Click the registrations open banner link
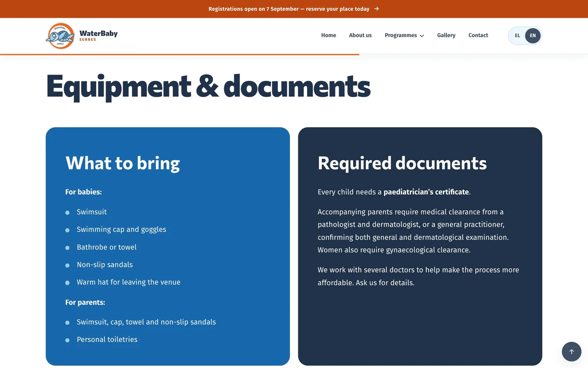 click(293, 9)
